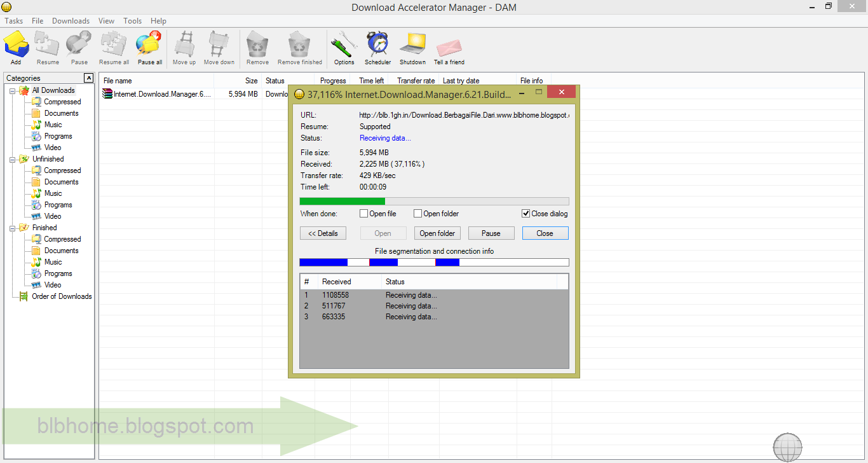Click the Move up toolbar icon

(x=184, y=44)
